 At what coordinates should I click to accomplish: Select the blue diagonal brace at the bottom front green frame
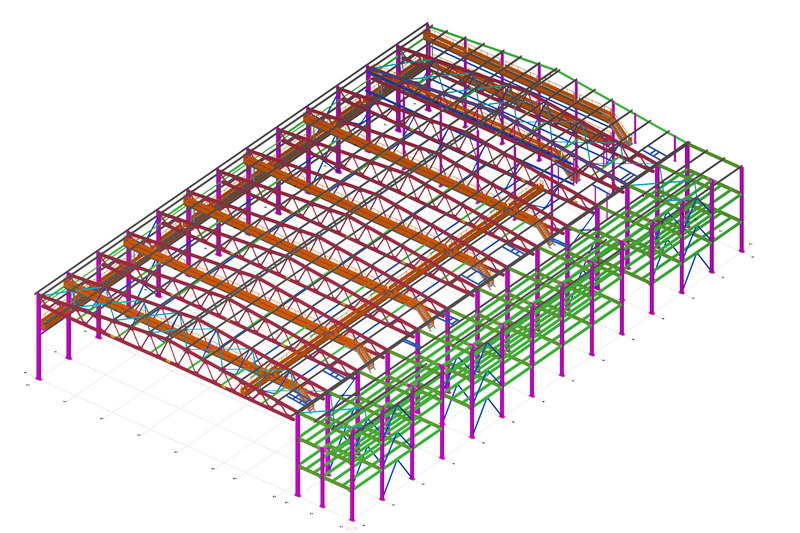tap(402, 470)
